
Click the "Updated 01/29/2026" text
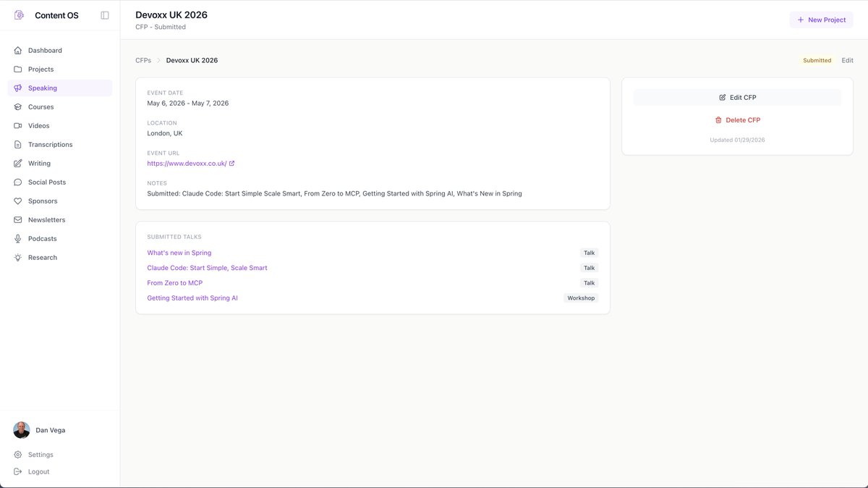tap(737, 140)
